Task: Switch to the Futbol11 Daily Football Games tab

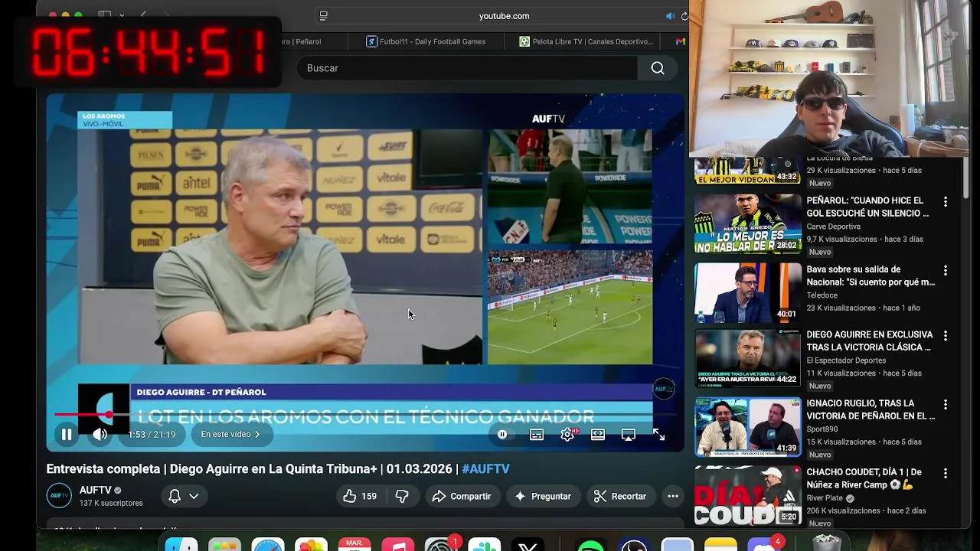Action: 426,41
